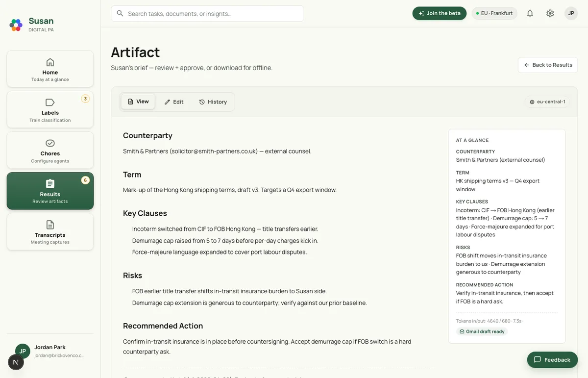Click the sparkle icon in Join the beta

pyautogui.click(x=421, y=13)
